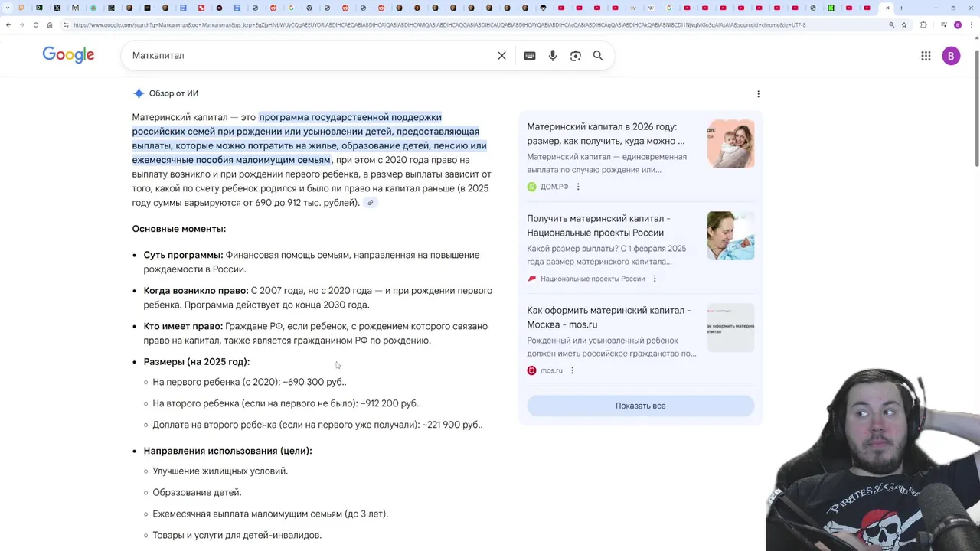Click the Суть программы bullet
The width and height of the screenshot is (980, 551).
tap(311, 262)
